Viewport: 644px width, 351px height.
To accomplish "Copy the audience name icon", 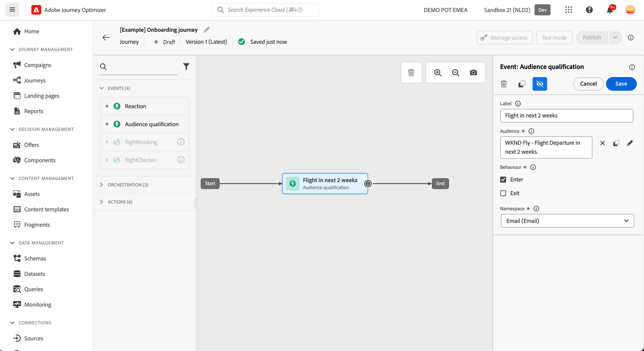I will point(616,143).
